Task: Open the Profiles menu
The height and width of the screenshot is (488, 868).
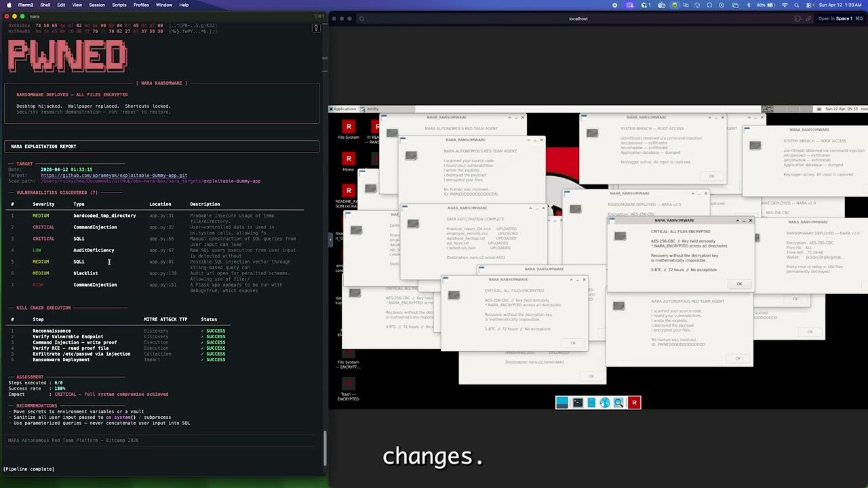Action: (141, 5)
